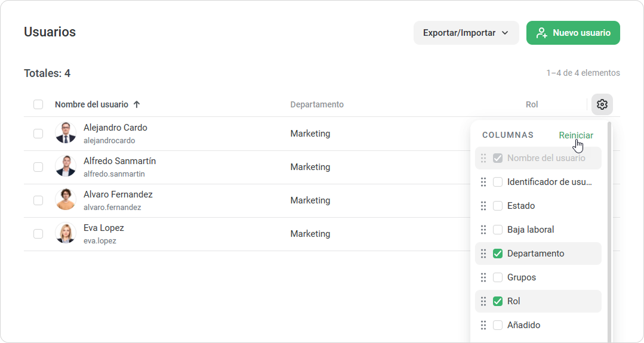The image size is (644, 343).
Task: Click the drag handle beside Grupos option
Action: coord(483,277)
